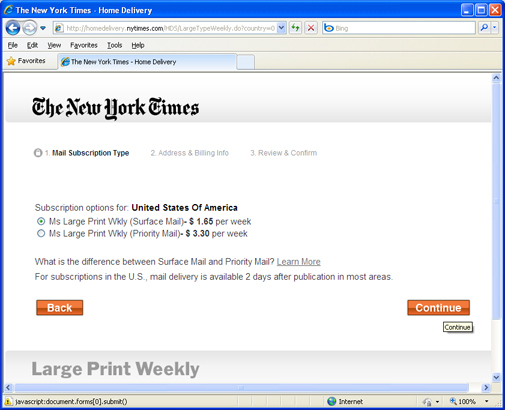This screenshot has height=410, width=505.
Task: Click the Internet zone globe icon
Action: [332, 401]
